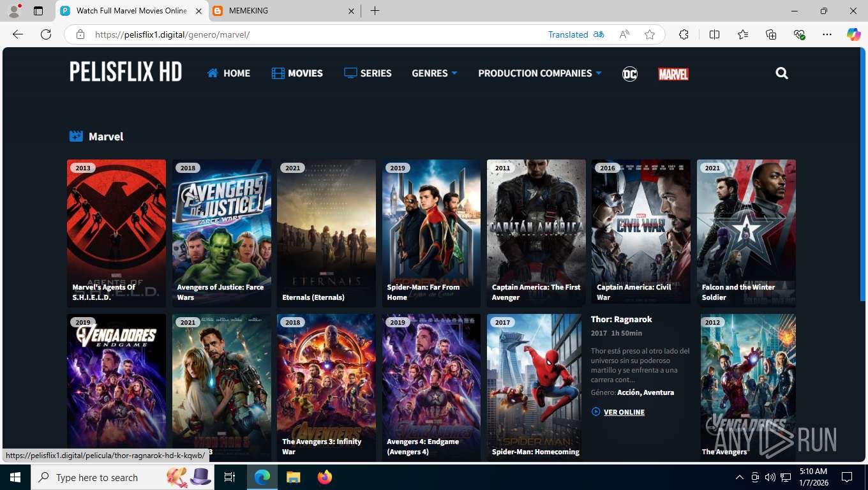Open Browser essentials icon

799,34
